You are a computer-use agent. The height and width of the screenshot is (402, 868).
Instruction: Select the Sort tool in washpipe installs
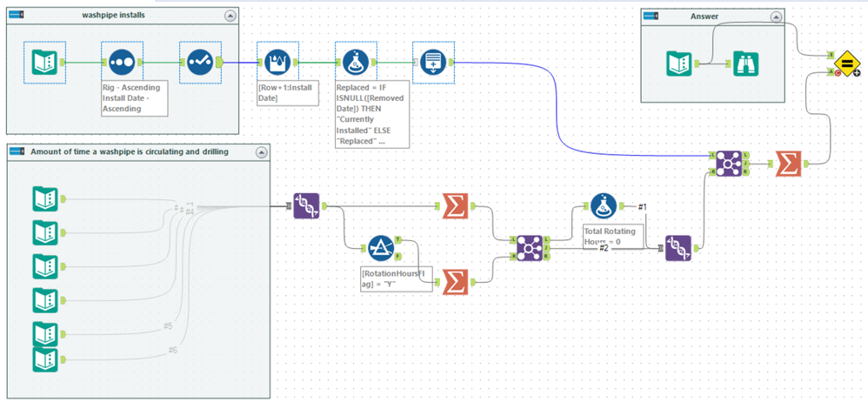click(123, 63)
